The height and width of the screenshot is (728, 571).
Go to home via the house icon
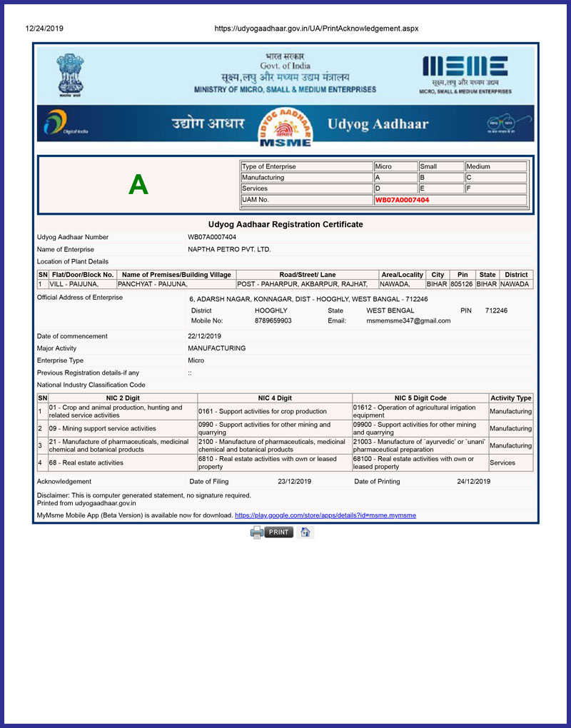(305, 532)
